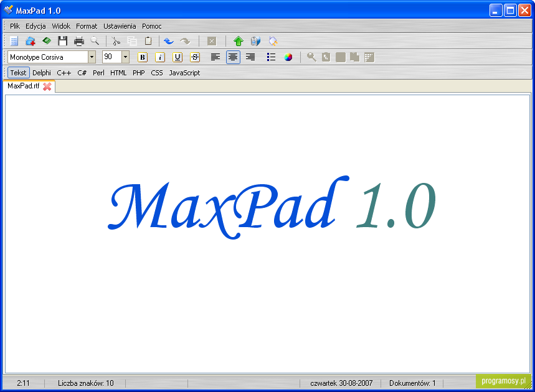
Task: Click the gray X toolbar icon
Action: (212, 41)
